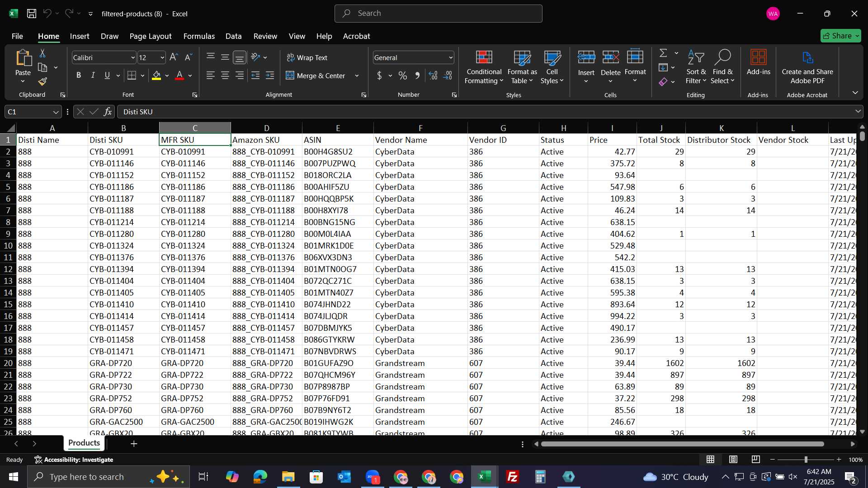Click the fill color yellow swatch
868x488 pixels.
point(156,75)
